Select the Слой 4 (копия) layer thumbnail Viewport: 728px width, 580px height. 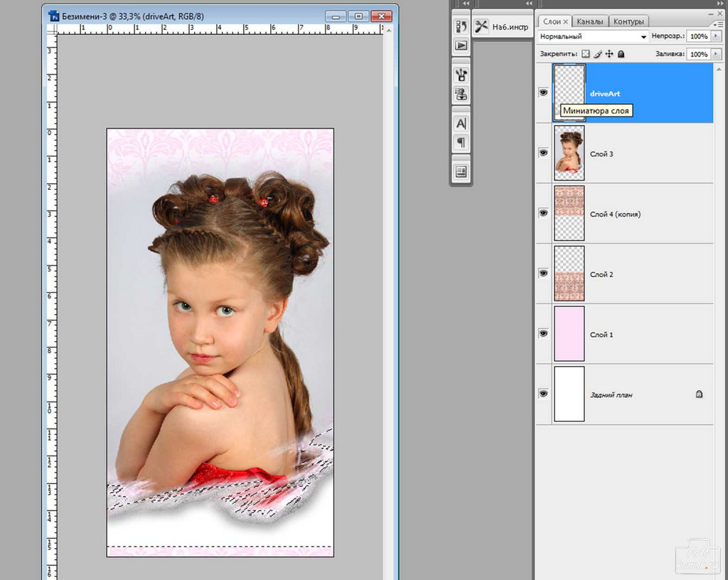click(x=569, y=213)
